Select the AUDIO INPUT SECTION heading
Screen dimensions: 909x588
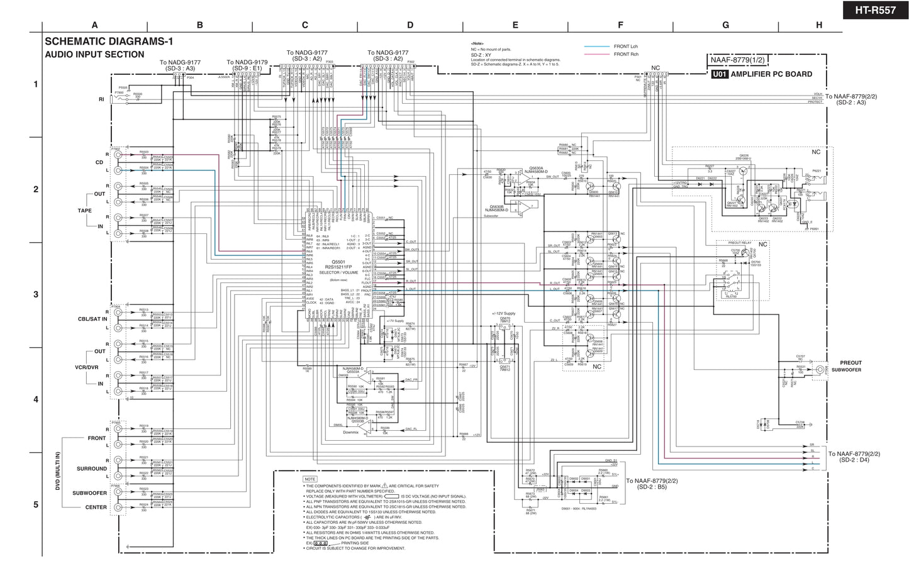tap(96, 54)
